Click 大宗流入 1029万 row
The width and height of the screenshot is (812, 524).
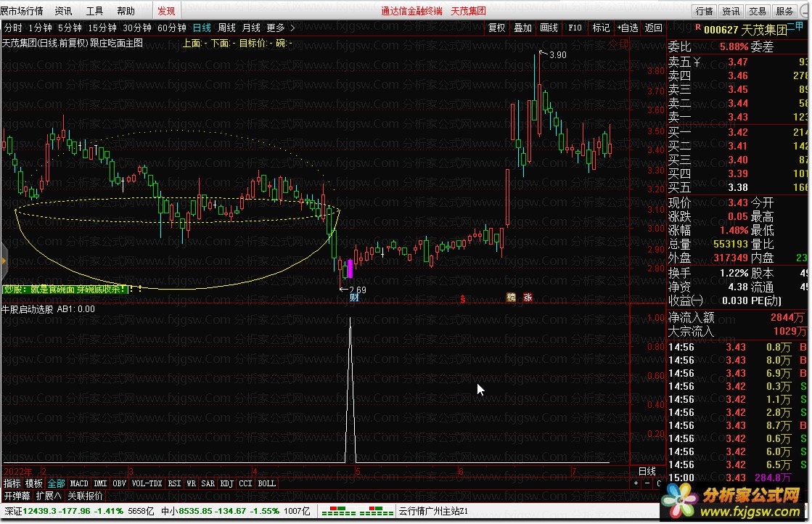(x=737, y=332)
